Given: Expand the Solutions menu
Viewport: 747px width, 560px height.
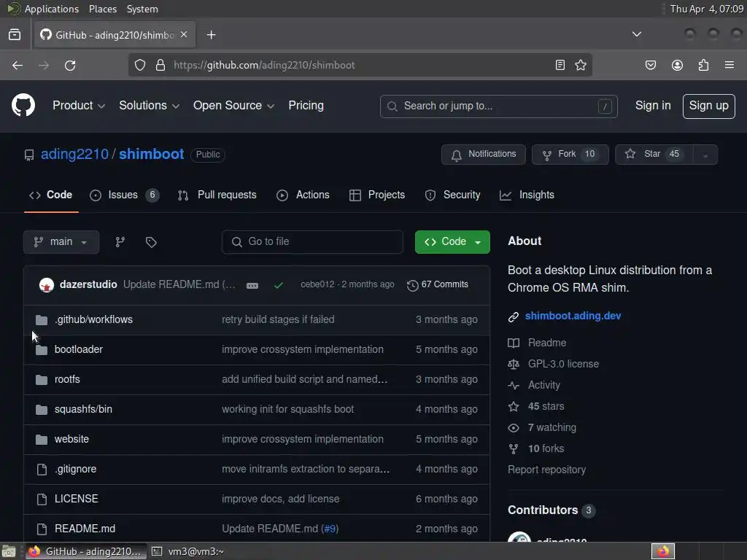Looking at the screenshot, I should [x=149, y=106].
